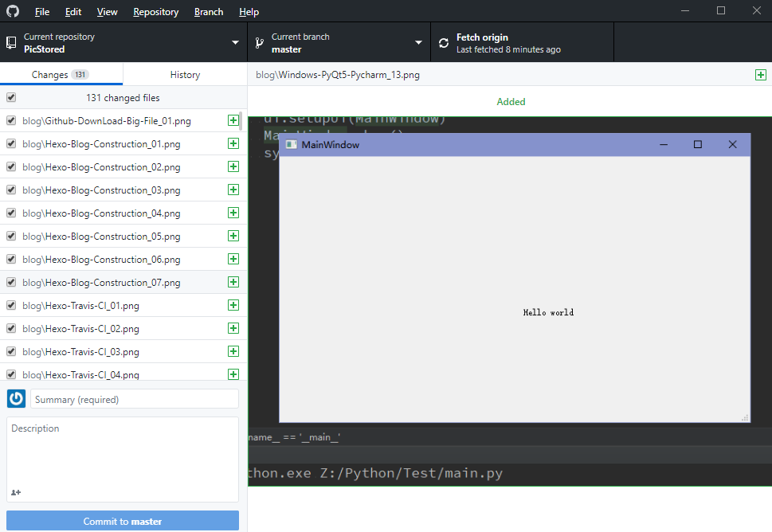Open the Help menu
The image size is (772, 532).
click(249, 12)
